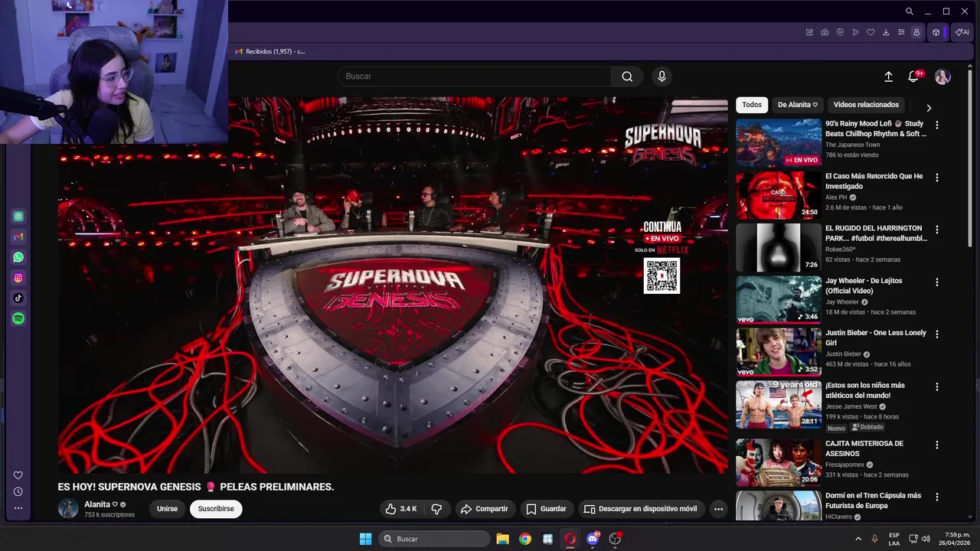This screenshot has height=551, width=980.
Task: Open the Flow send arrow icon
Action: 855,32
